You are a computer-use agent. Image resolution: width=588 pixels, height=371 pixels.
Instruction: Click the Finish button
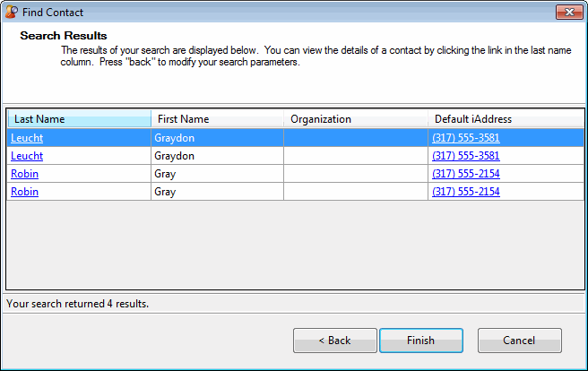point(420,341)
